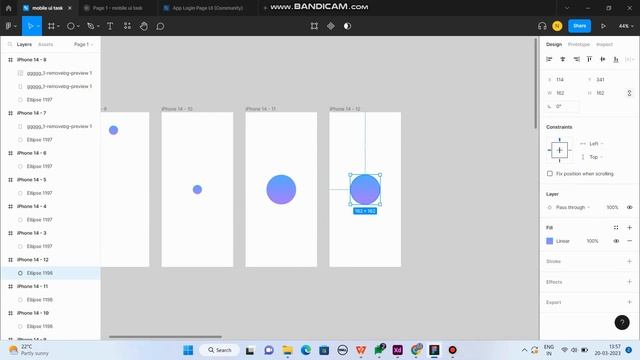
Task: Select the Move tool
Action: point(30,26)
